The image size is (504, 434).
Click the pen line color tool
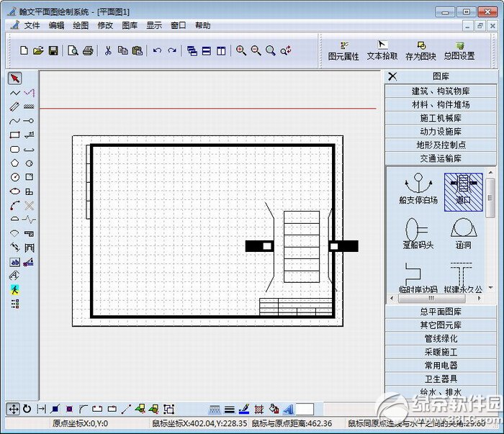pyautogui.click(x=244, y=409)
